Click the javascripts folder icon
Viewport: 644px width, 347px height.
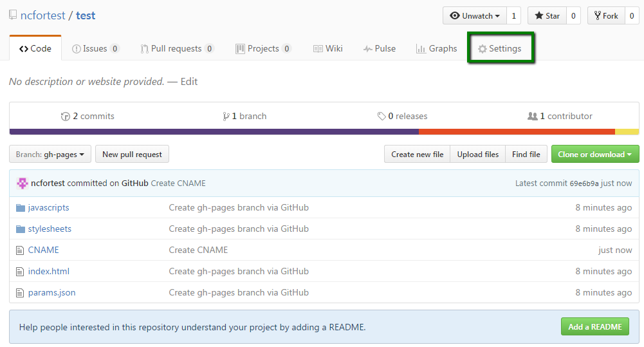click(x=21, y=208)
